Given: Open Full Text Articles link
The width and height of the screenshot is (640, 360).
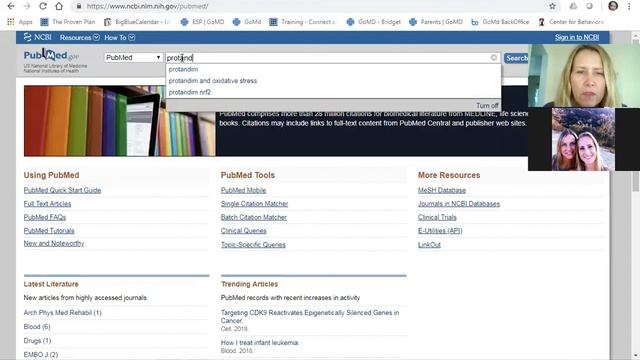Looking at the screenshot, I should coord(47,204).
